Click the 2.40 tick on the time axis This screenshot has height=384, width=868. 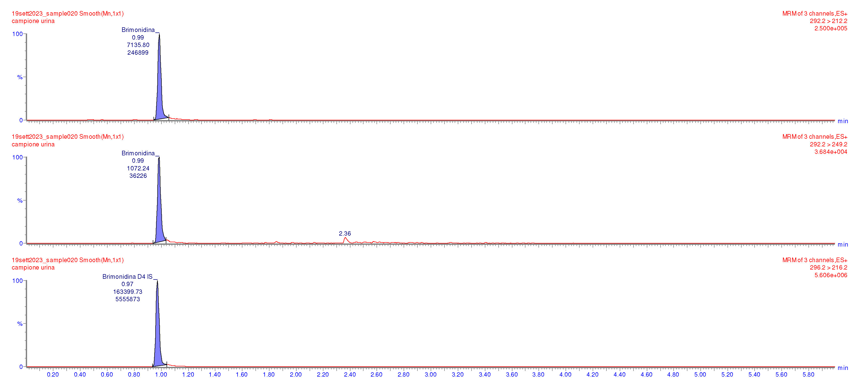point(350,374)
